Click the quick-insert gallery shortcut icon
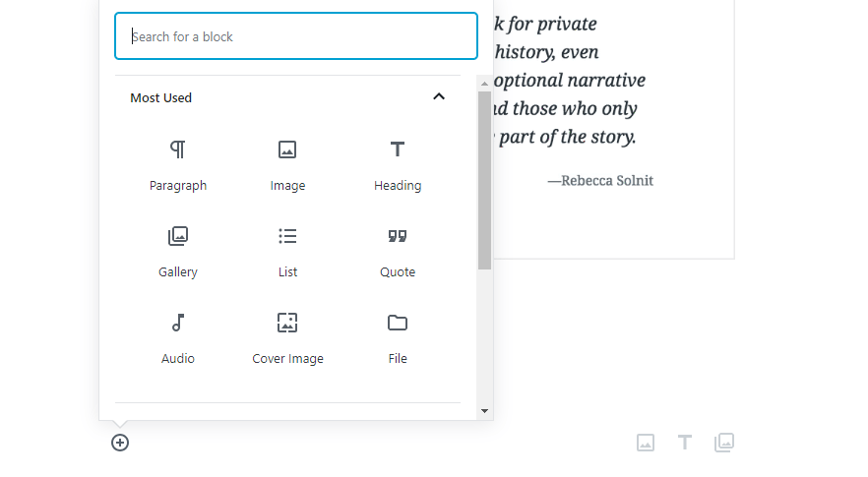868x477 pixels. pyautogui.click(x=724, y=443)
